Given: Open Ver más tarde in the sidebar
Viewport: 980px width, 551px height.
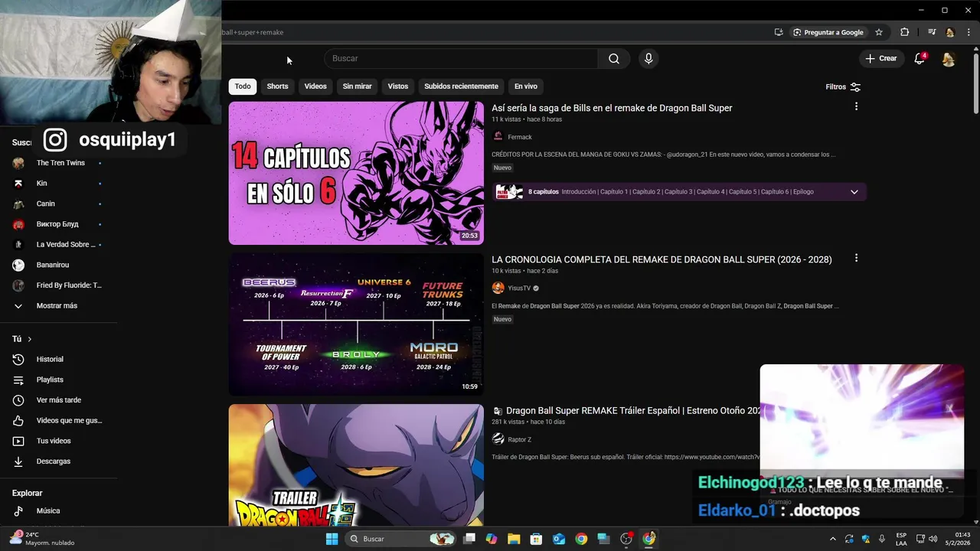Looking at the screenshot, I should [58, 400].
